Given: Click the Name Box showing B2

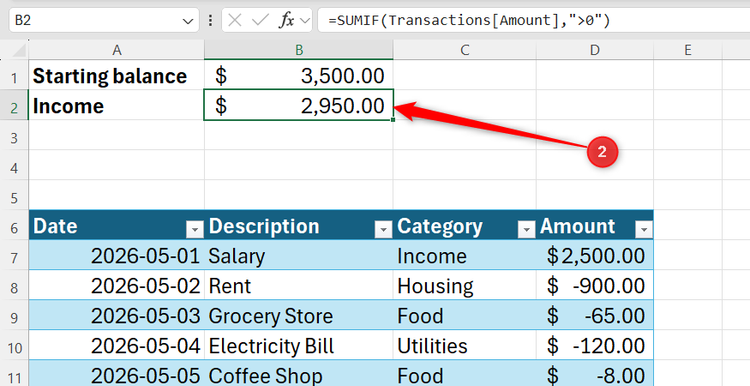Looking at the screenshot, I should click(103, 21).
